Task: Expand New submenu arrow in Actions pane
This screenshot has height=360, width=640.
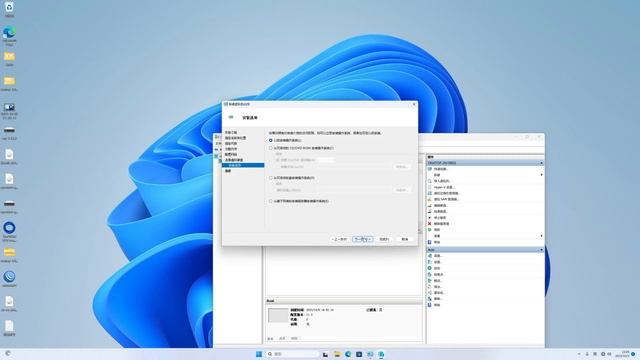Action: click(x=542, y=175)
